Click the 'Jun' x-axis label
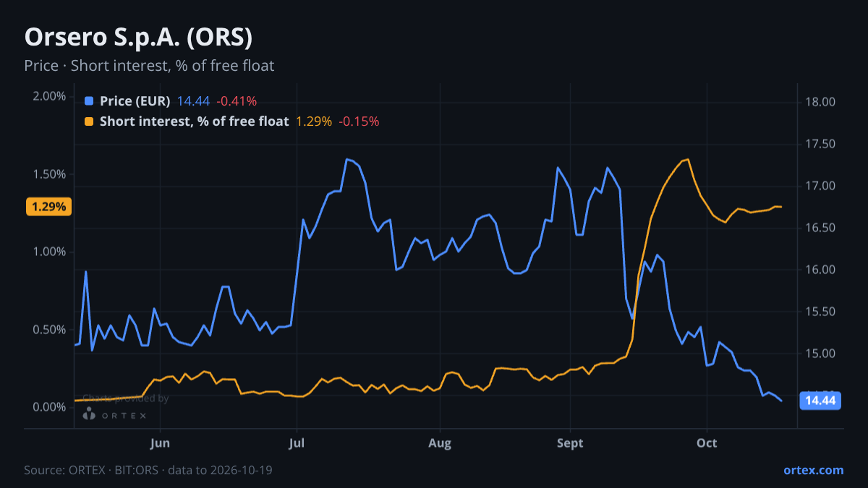The image size is (868, 488). pos(161,442)
